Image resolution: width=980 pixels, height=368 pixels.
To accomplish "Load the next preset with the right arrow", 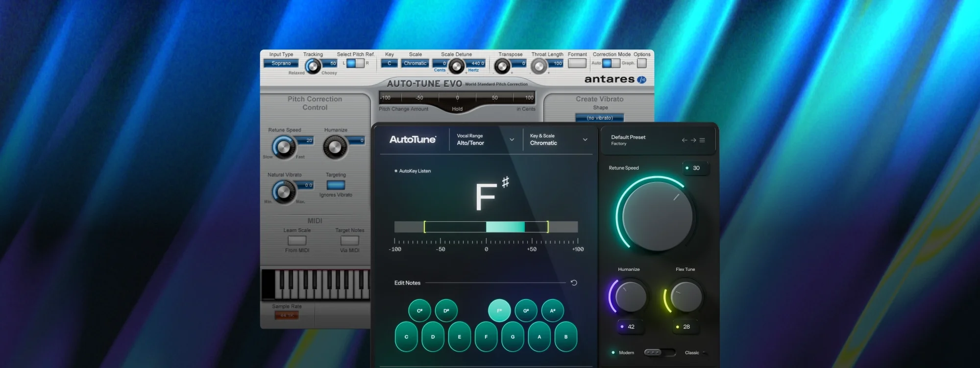I will pos(693,140).
